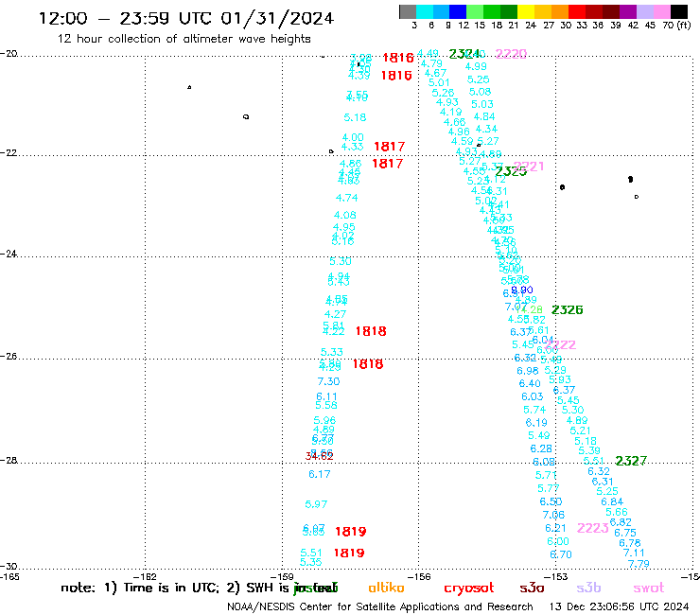Click the wave height value '6.50'

[x=551, y=502]
